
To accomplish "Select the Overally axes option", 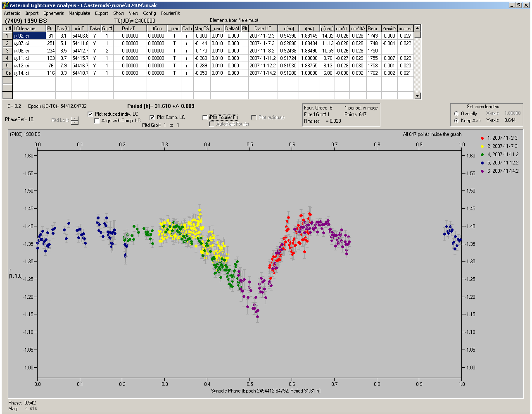I will [x=456, y=114].
